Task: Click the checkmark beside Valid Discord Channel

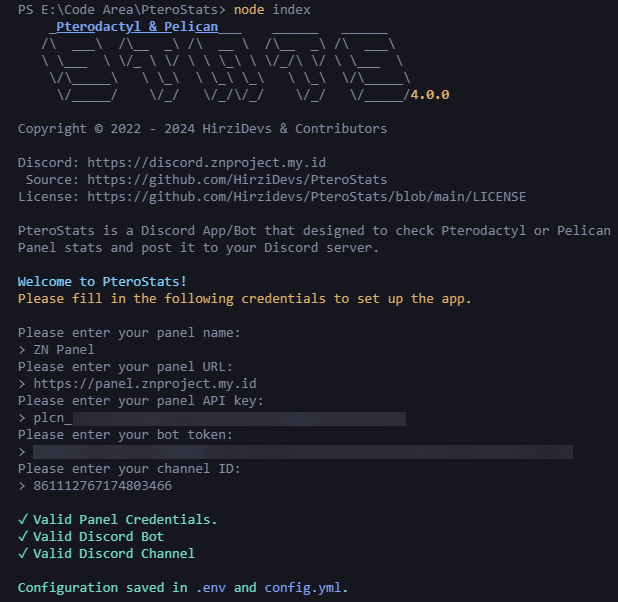Action: tap(23, 553)
